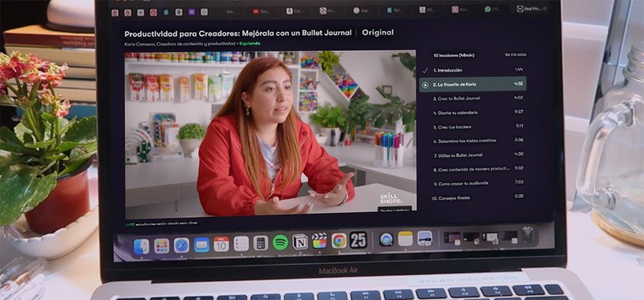
Task: Switch to the YouTube browser tab
Action: pos(261,11)
